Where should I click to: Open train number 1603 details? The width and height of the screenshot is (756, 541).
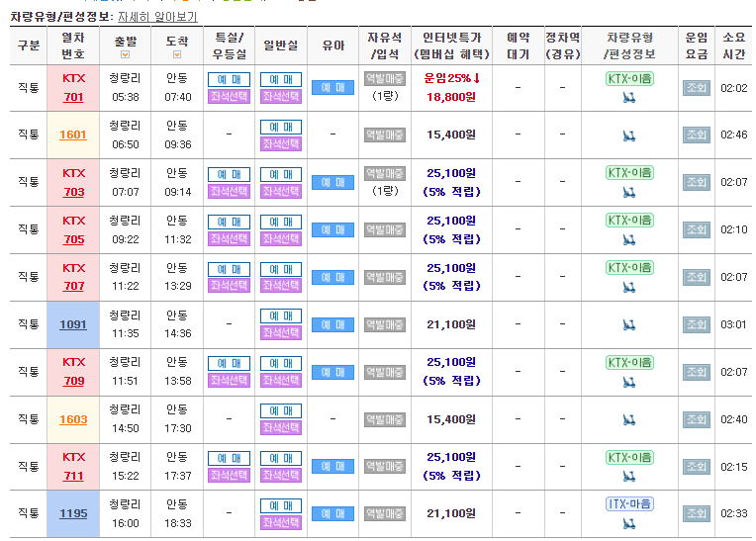click(x=73, y=419)
